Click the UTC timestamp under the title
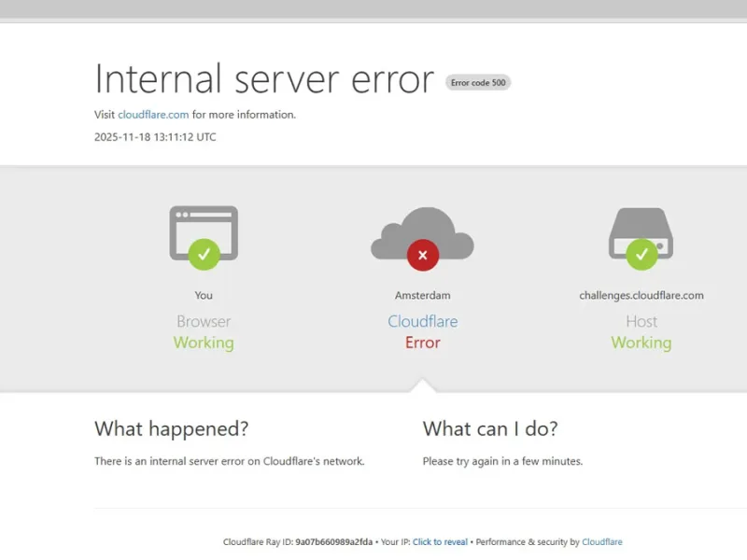This screenshot has height=560, width=747. (x=154, y=136)
